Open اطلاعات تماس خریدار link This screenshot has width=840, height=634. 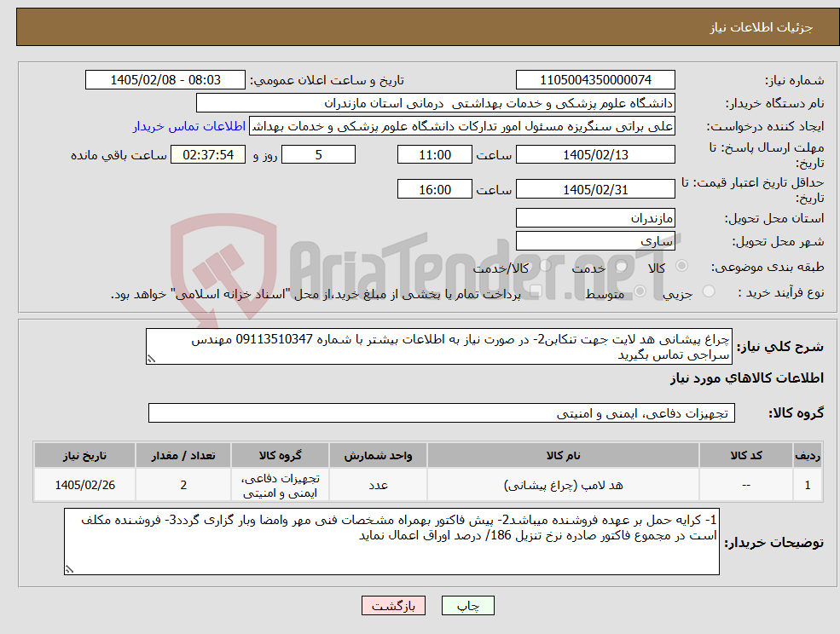(x=189, y=126)
